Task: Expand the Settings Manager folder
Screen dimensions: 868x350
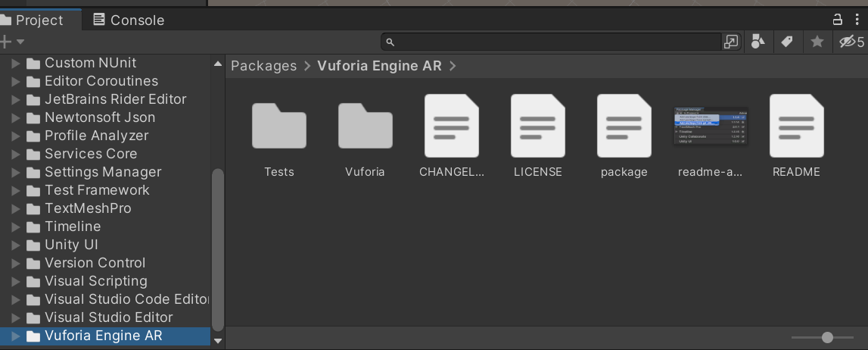Action: 16,172
